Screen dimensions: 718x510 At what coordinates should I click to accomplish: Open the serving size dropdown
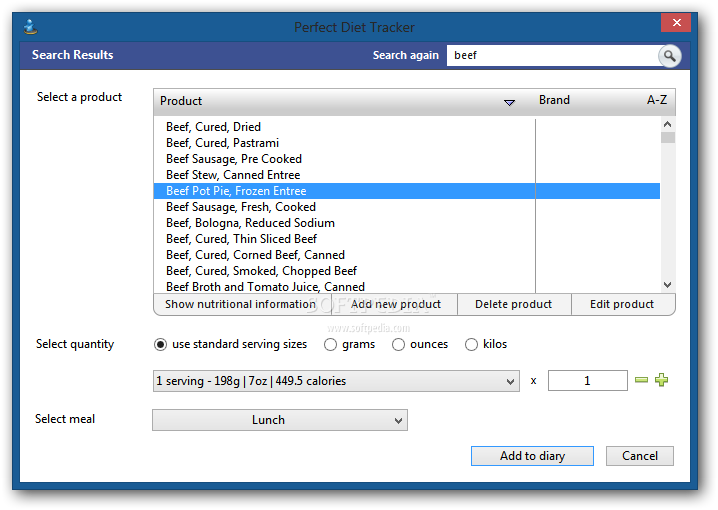click(x=336, y=381)
